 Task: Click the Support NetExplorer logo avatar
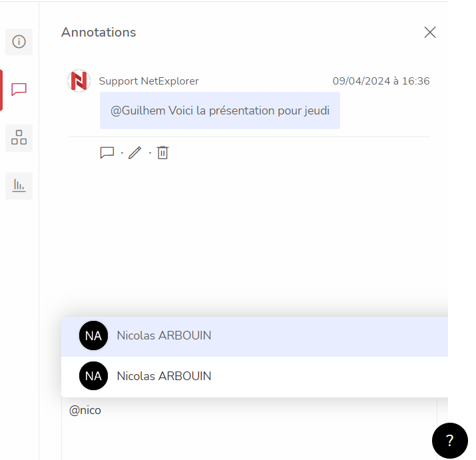point(79,81)
